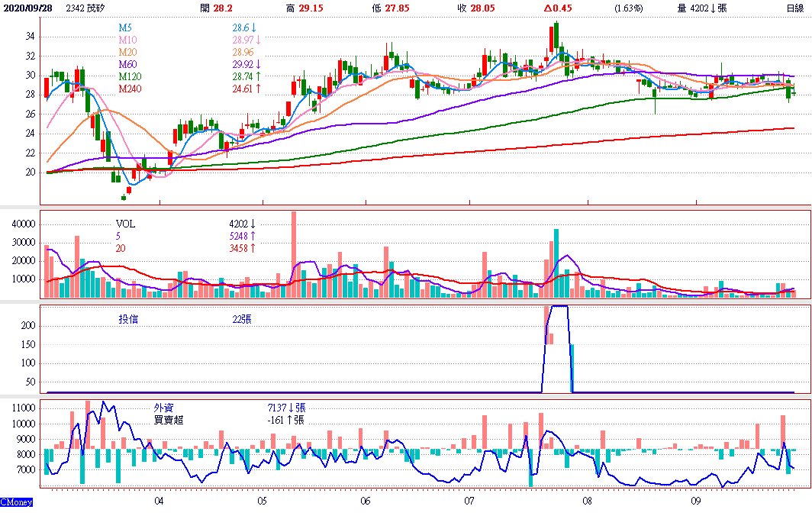Click the triangle change indicator showing 0.45
The image size is (812, 516).
(x=559, y=8)
